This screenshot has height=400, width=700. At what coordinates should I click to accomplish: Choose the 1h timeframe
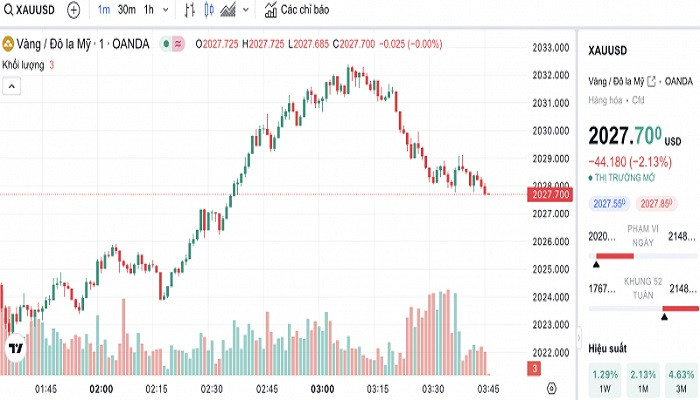coord(148,10)
